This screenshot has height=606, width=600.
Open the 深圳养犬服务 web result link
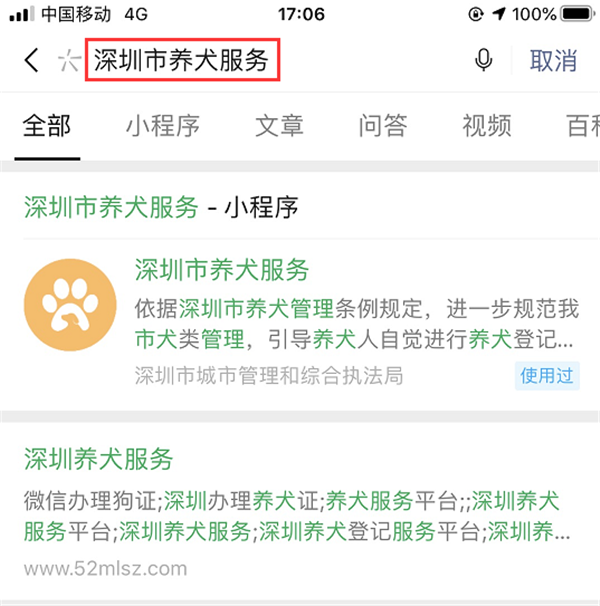point(98,459)
